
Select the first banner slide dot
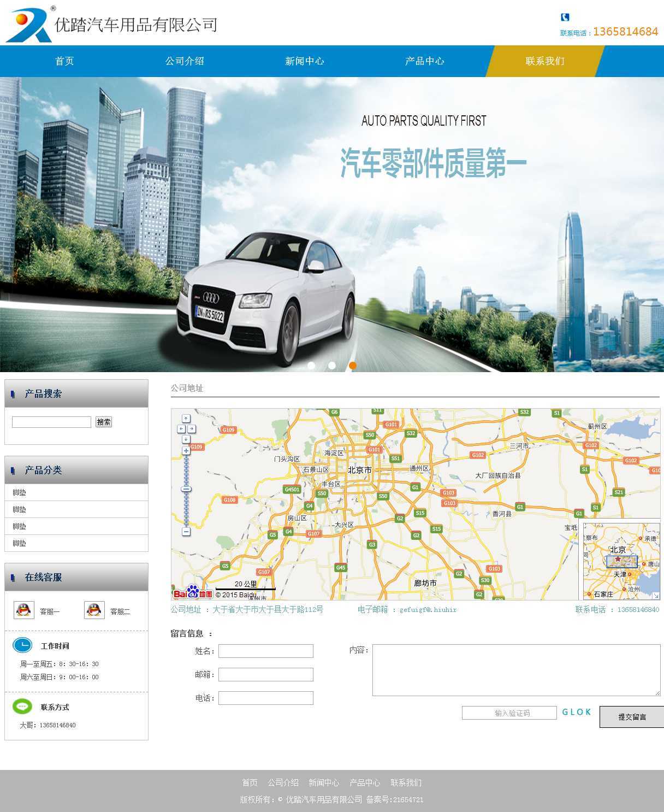point(311,366)
